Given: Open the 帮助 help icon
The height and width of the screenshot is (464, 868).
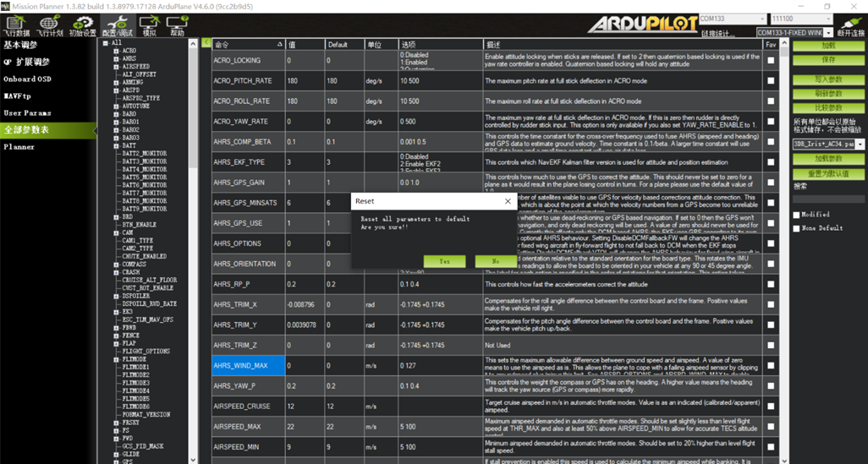Looking at the screenshot, I should [177, 25].
